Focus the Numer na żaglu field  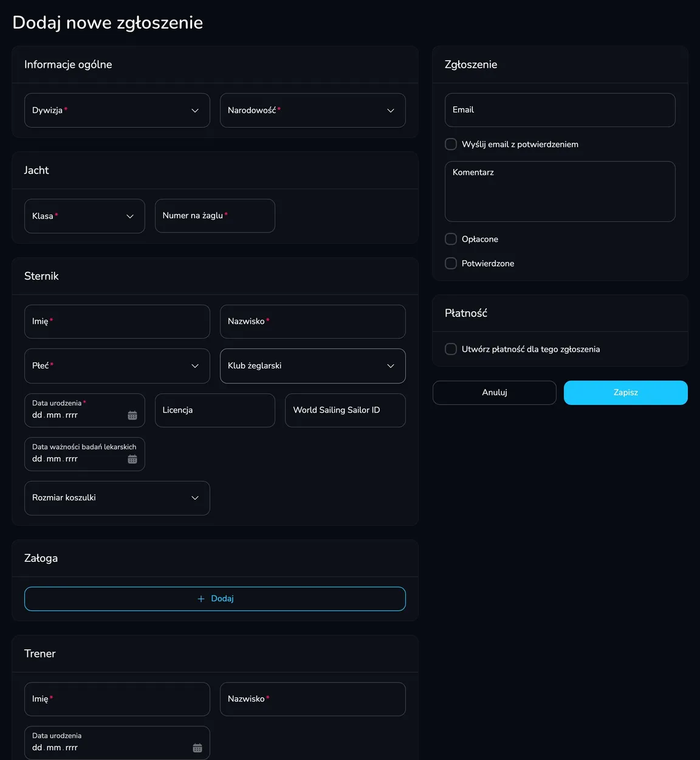(x=215, y=216)
